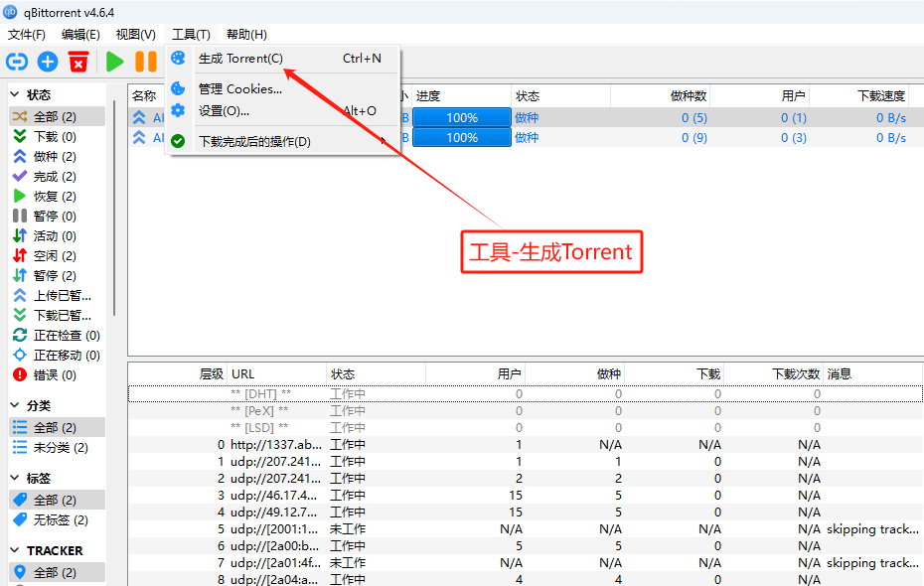The width and height of the screenshot is (924, 586).
Task: Resume torrents with the green play icon
Action: (x=114, y=62)
